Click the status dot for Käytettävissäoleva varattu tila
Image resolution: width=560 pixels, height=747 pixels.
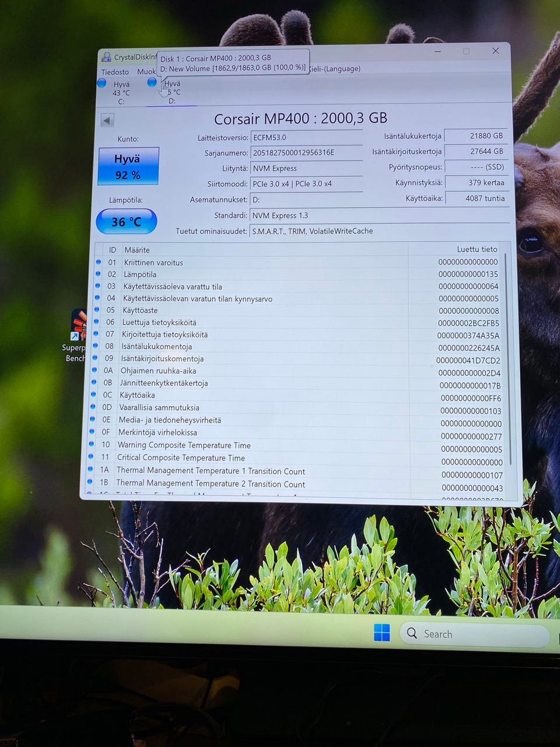[97, 286]
